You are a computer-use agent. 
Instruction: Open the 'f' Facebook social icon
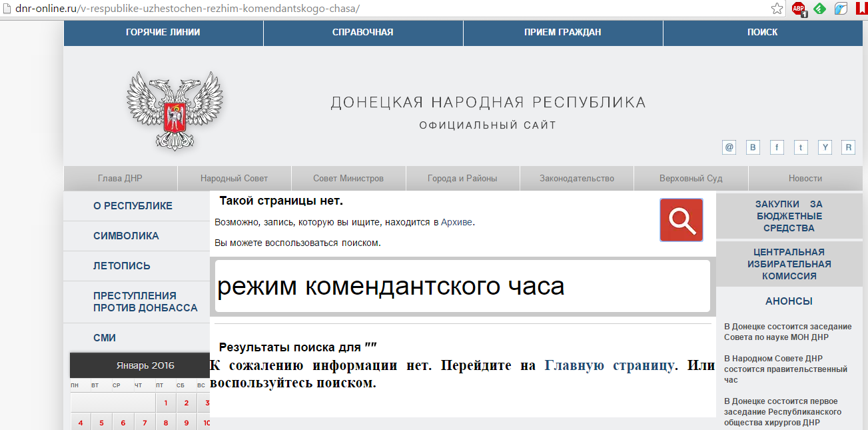pos(777,147)
